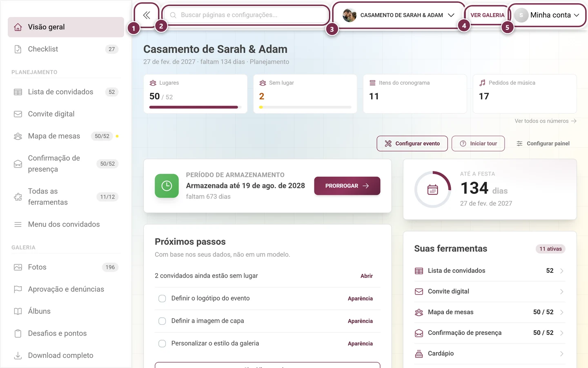Click the Lugares 50/52 progress bar
The width and height of the screenshot is (588, 368).
coord(195,107)
